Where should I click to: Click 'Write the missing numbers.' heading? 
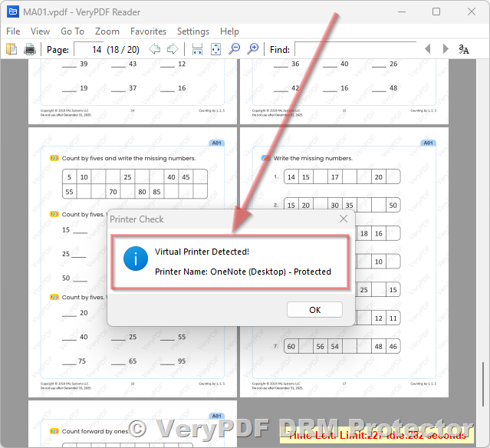[x=313, y=158]
